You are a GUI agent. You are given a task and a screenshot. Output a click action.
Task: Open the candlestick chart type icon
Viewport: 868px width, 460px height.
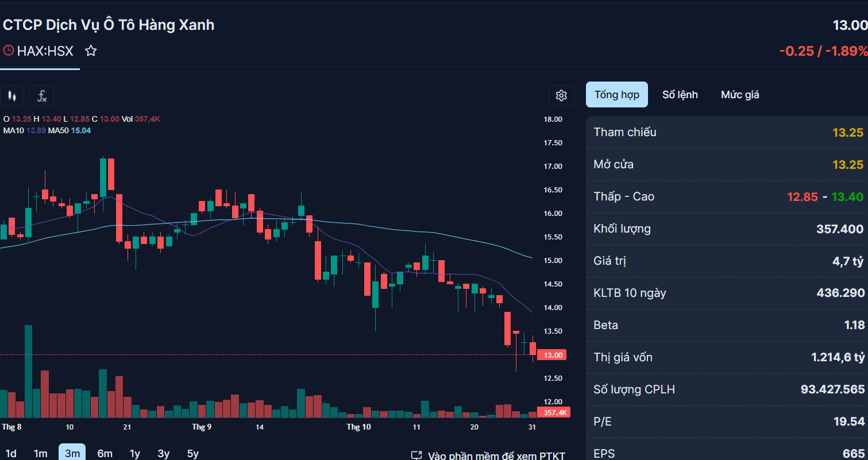(x=12, y=96)
